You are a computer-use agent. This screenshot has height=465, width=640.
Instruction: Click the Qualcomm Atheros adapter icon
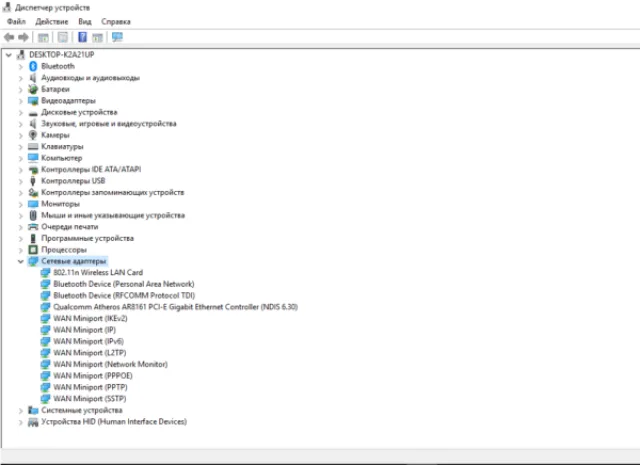click(45, 307)
